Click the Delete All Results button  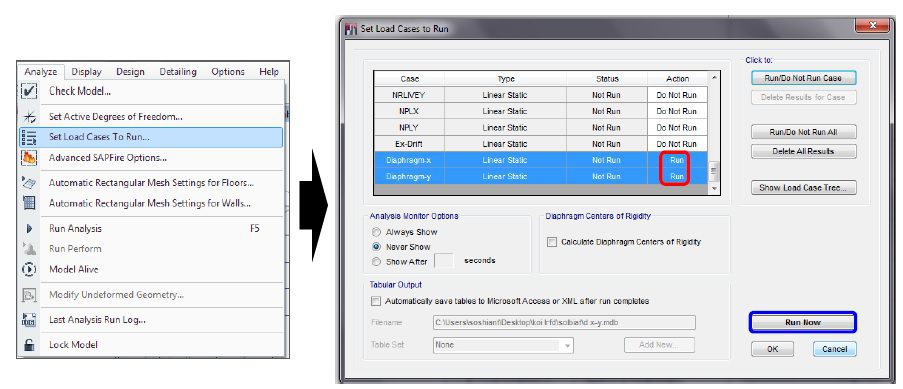803,151
